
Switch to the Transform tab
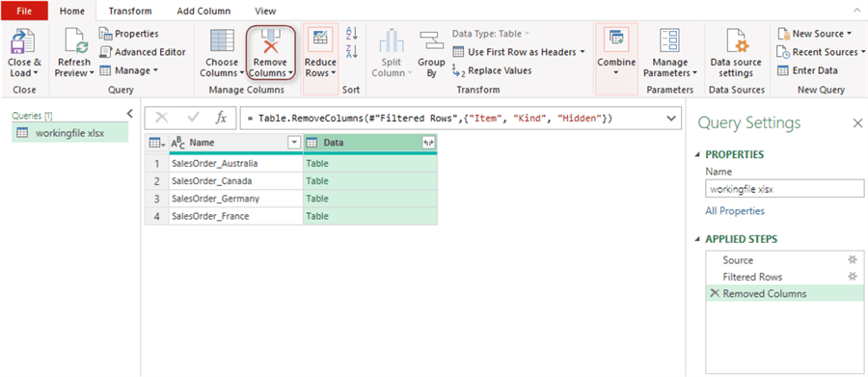click(x=130, y=11)
